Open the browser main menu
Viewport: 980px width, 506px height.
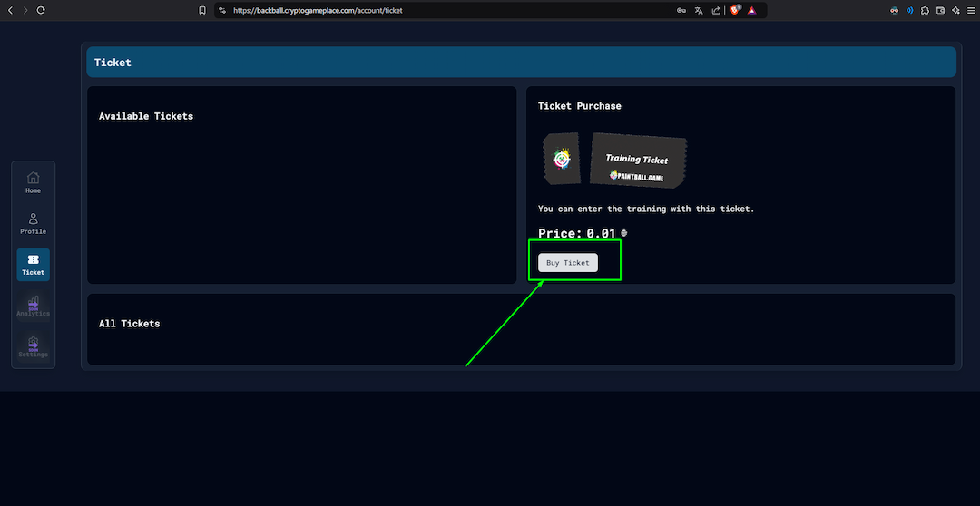pos(969,10)
